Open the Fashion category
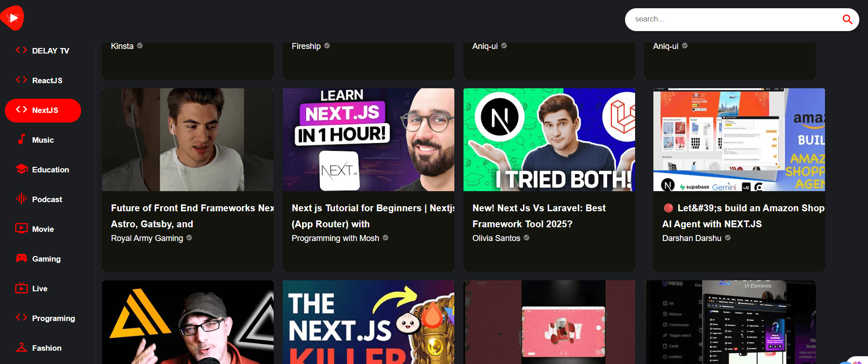The image size is (868, 364). [x=43, y=348]
